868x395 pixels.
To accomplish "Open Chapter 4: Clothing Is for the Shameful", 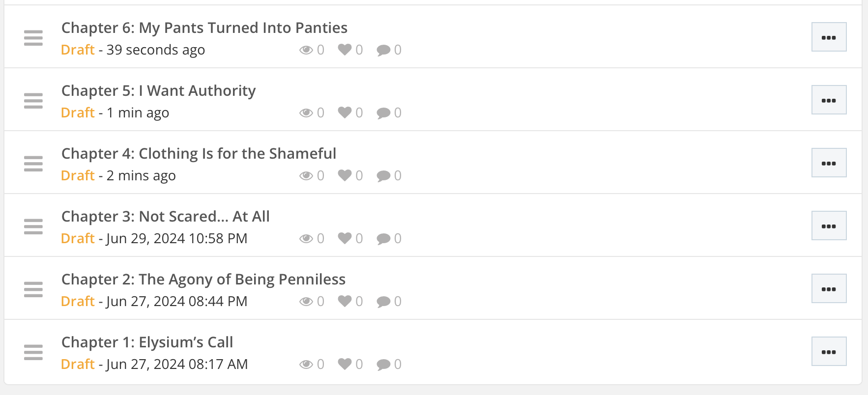I will tap(199, 154).
